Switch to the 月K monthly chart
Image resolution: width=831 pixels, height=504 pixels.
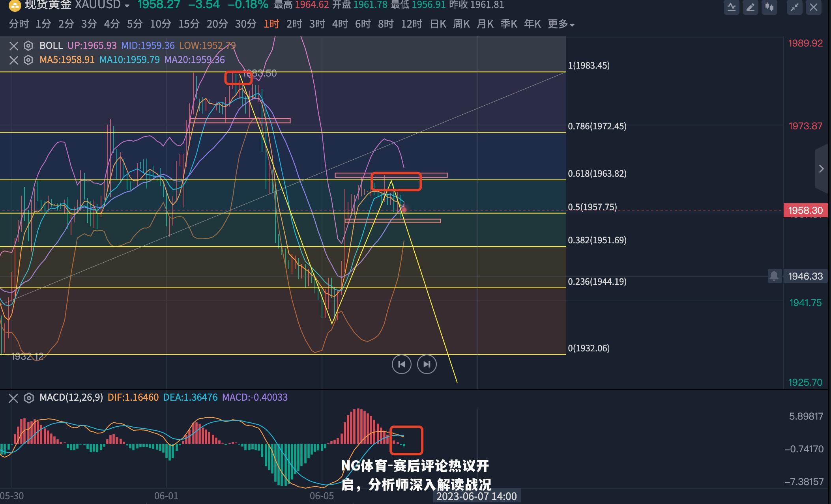click(485, 24)
